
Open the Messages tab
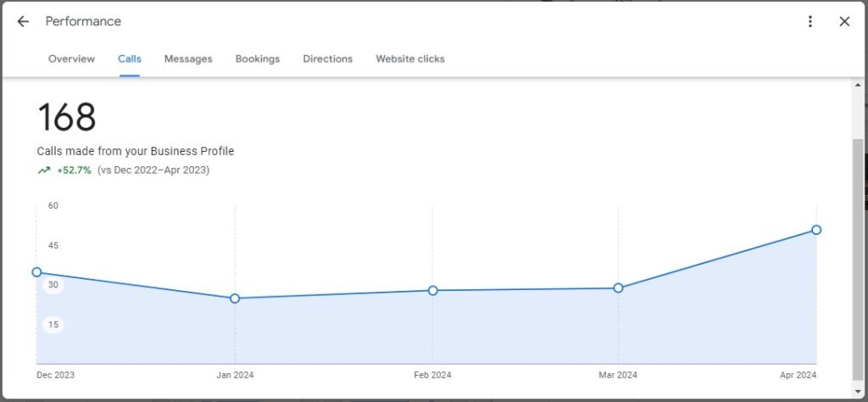[188, 59]
